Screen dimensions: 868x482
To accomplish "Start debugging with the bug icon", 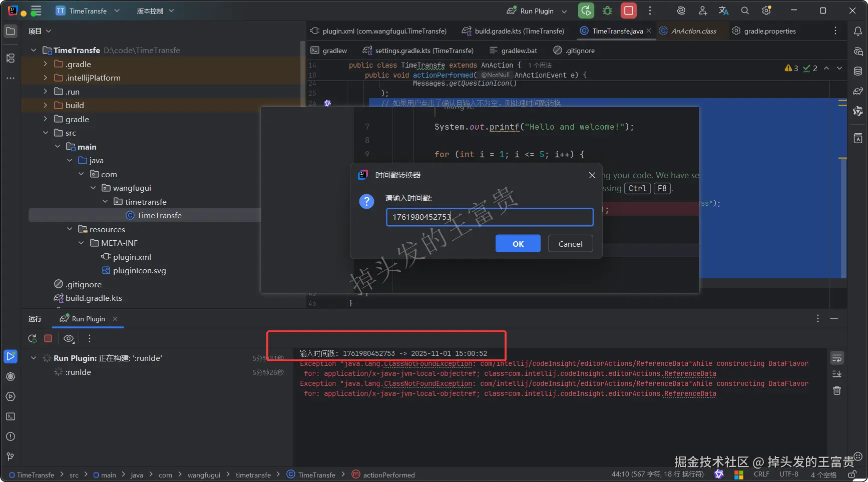I will point(608,11).
